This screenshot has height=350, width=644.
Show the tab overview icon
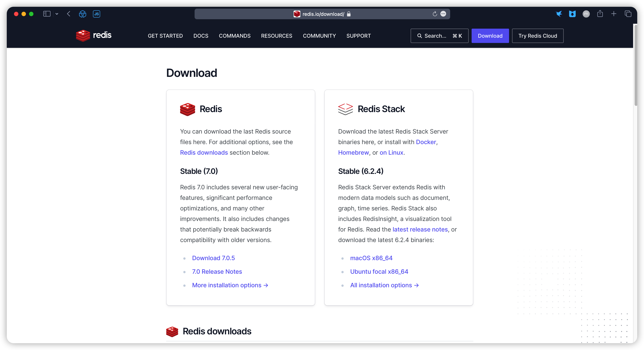pyautogui.click(x=628, y=14)
